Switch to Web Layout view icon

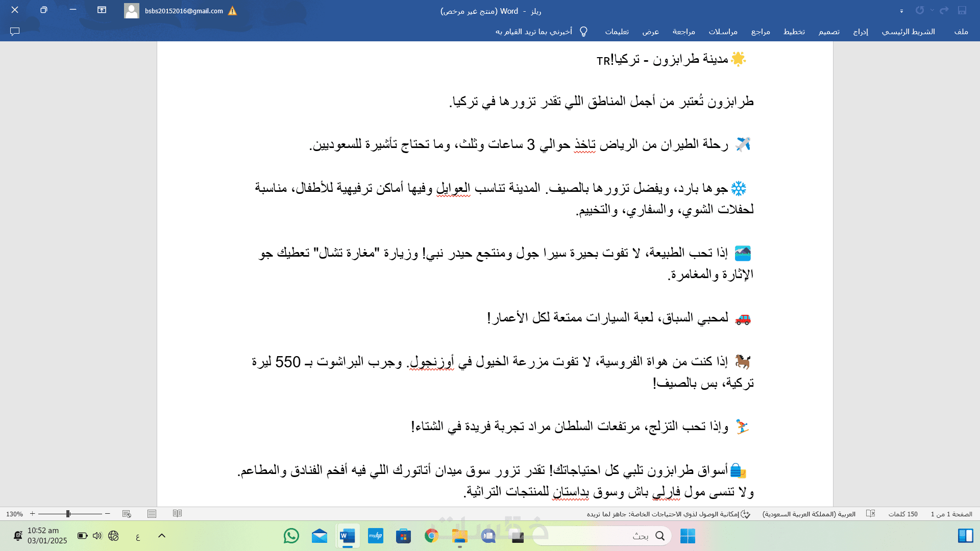[127, 514]
